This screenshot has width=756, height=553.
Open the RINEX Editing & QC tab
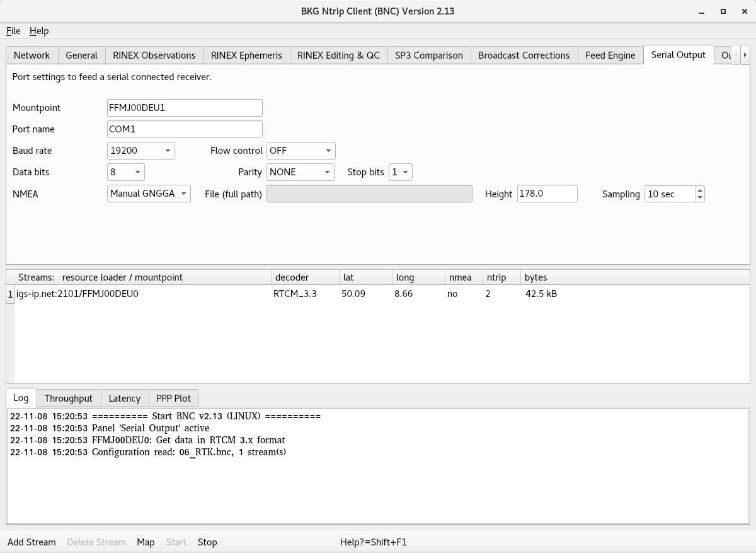click(338, 55)
